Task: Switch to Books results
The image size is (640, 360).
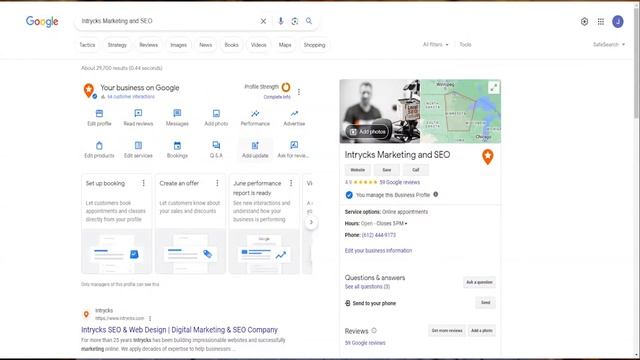Action: [231, 45]
